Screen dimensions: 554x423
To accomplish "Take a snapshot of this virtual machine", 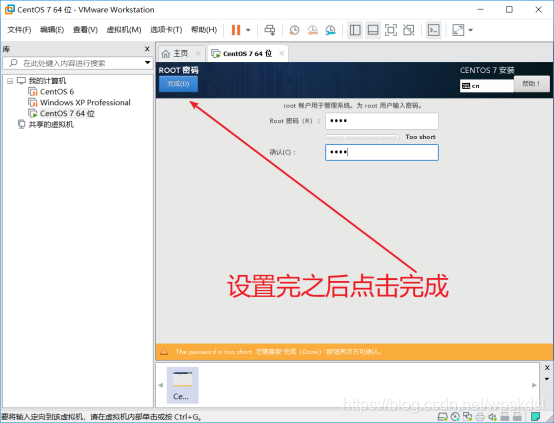I will [x=294, y=30].
